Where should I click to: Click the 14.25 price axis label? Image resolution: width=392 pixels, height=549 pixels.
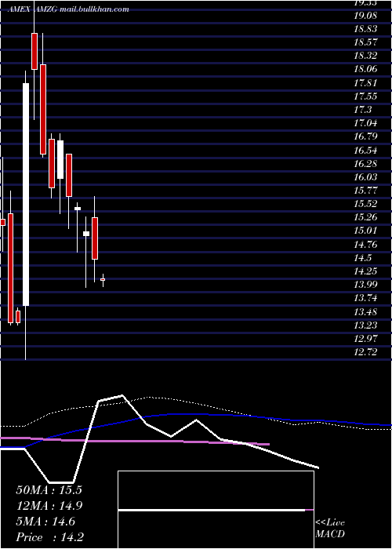tap(365, 271)
